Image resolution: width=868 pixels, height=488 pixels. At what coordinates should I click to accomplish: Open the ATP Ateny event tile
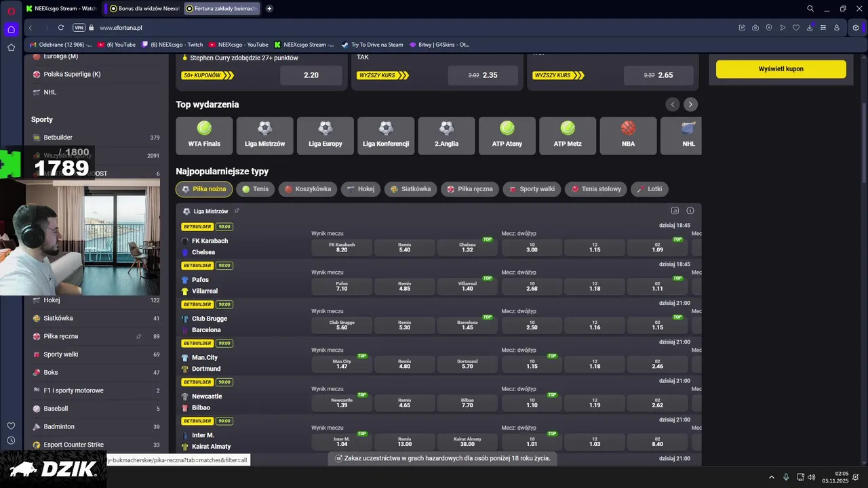507,136
